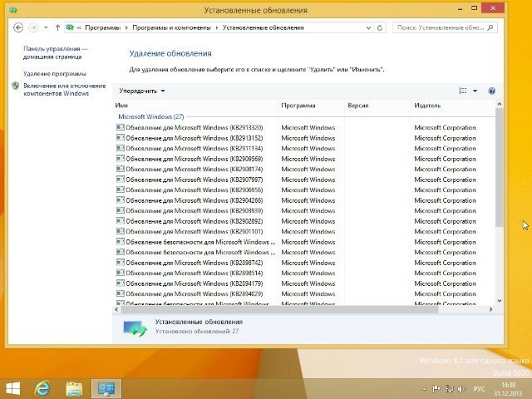532x399 pixels.
Task: Click the change view icon
Action: [x=463, y=91]
